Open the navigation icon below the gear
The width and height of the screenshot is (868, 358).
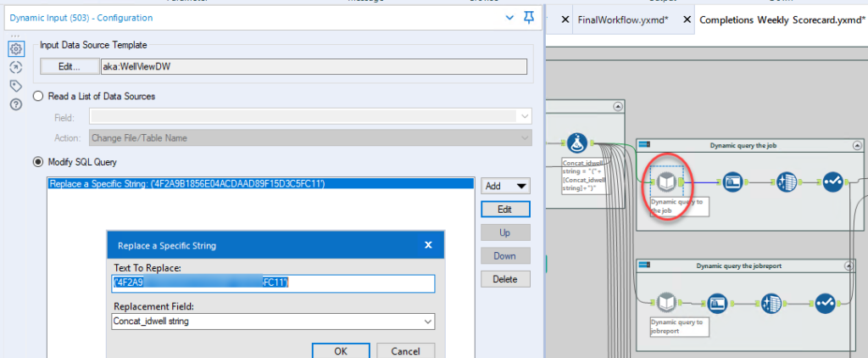[x=16, y=67]
